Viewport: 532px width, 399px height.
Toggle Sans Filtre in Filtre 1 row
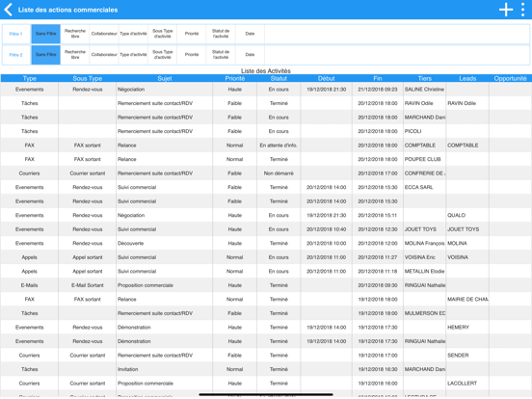(46, 34)
